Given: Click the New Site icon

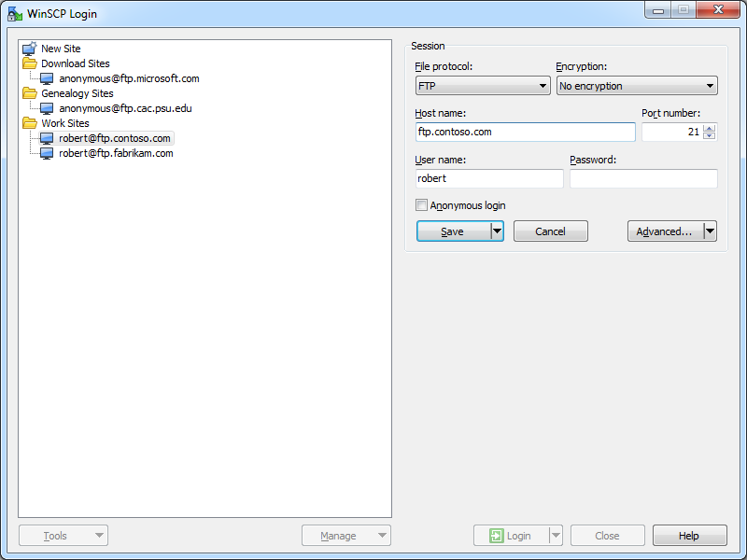Looking at the screenshot, I should pos(29,49).
